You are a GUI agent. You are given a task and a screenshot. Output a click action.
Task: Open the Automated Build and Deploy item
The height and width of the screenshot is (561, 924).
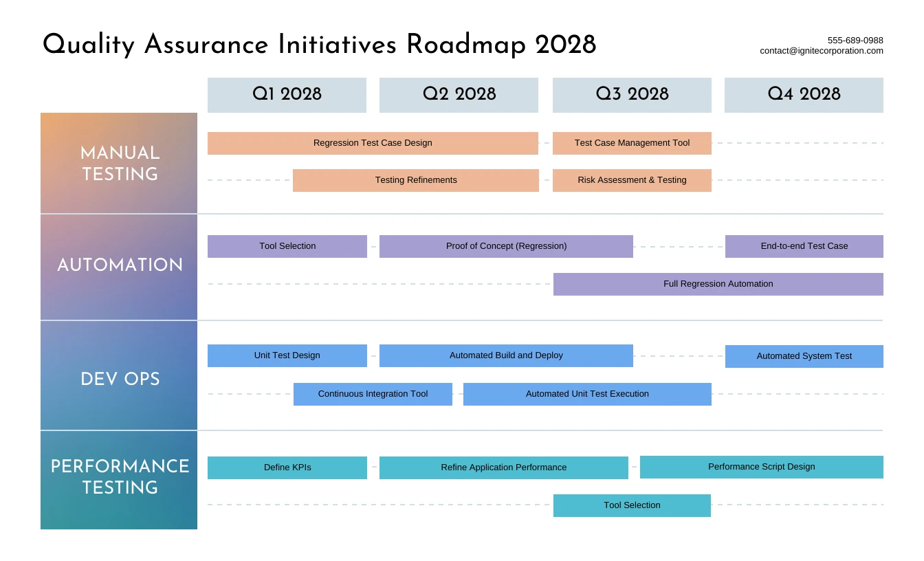(506, 355)
